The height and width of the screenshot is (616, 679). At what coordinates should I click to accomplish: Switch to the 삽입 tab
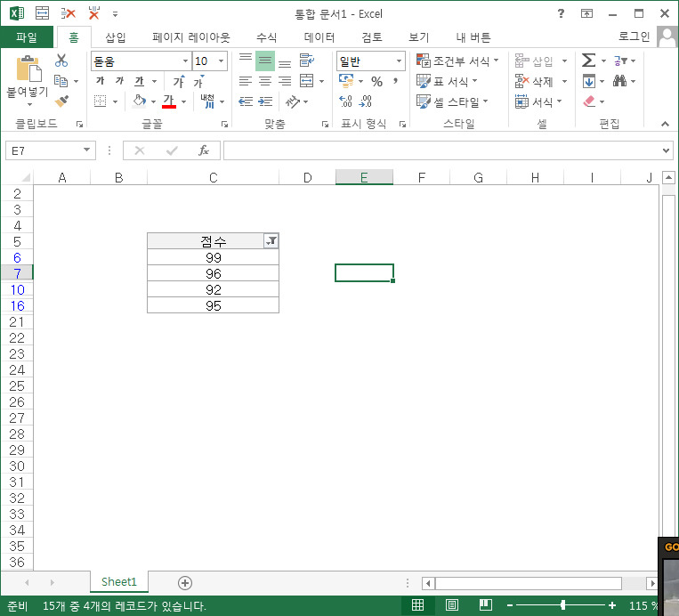[x=116, y=37]
